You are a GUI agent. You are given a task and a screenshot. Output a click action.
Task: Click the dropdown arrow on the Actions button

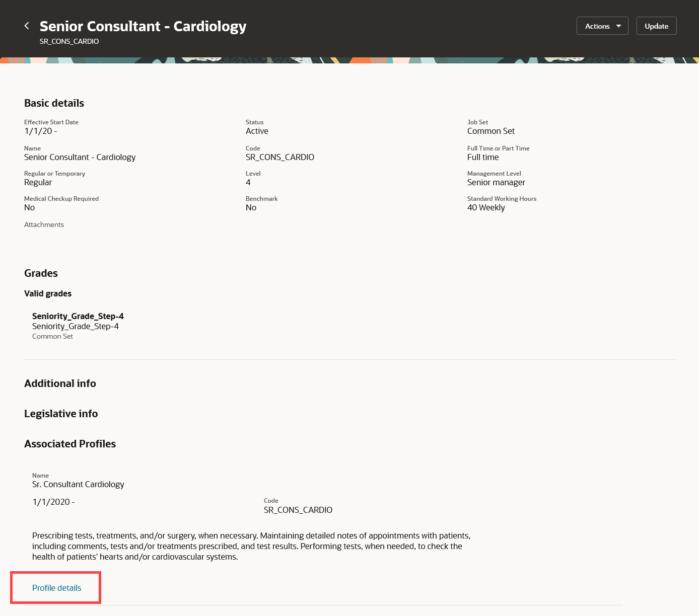(618, 26)
